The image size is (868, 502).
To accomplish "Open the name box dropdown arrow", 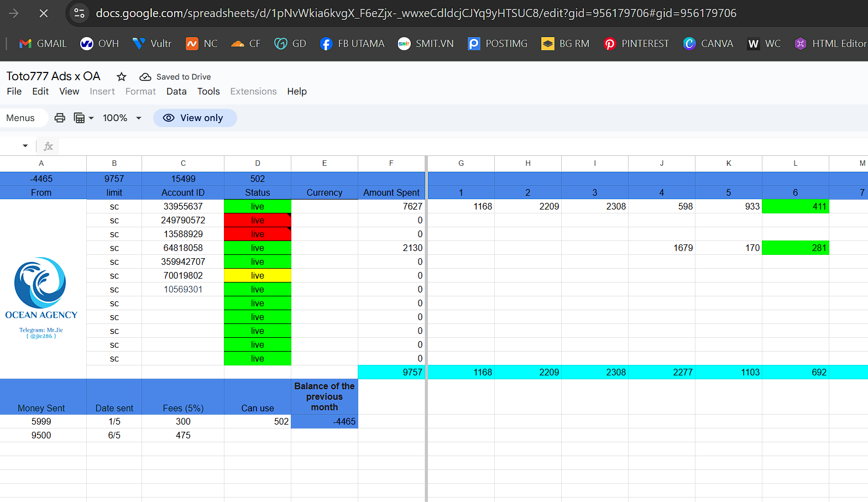I will pos(25,146).
